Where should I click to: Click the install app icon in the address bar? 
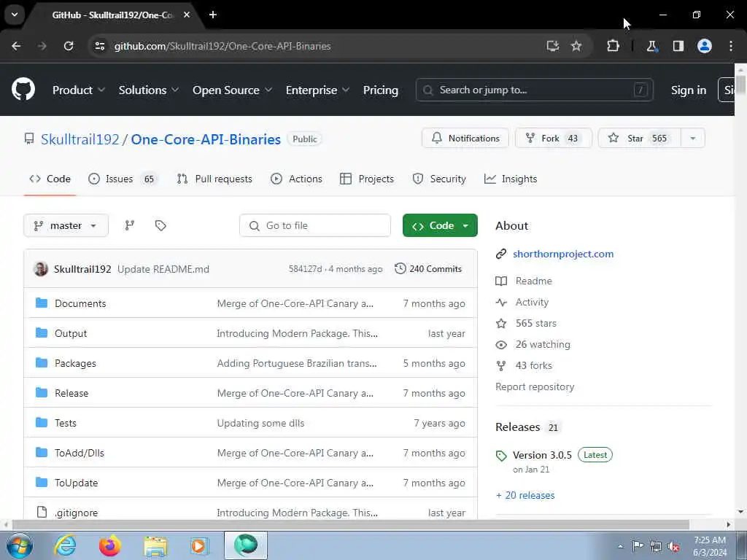pos(553,46)
